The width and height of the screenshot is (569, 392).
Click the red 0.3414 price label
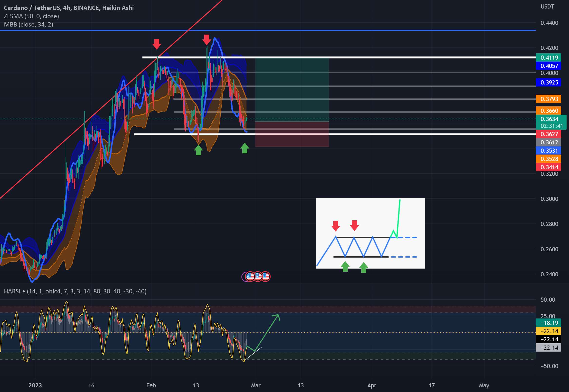548,167
